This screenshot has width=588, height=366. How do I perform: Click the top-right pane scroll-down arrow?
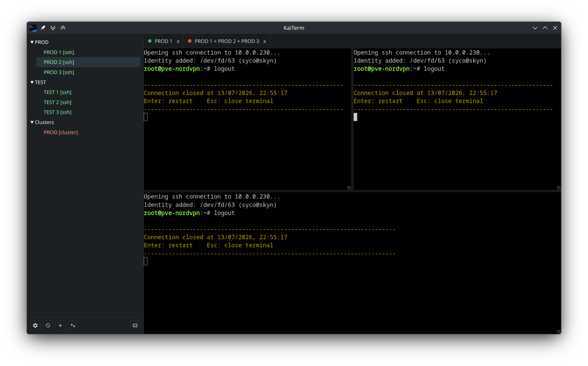tap(558, 187)
